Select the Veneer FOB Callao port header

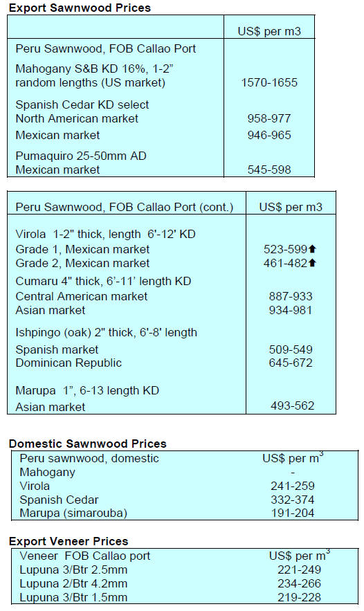[x=85, y=556]
